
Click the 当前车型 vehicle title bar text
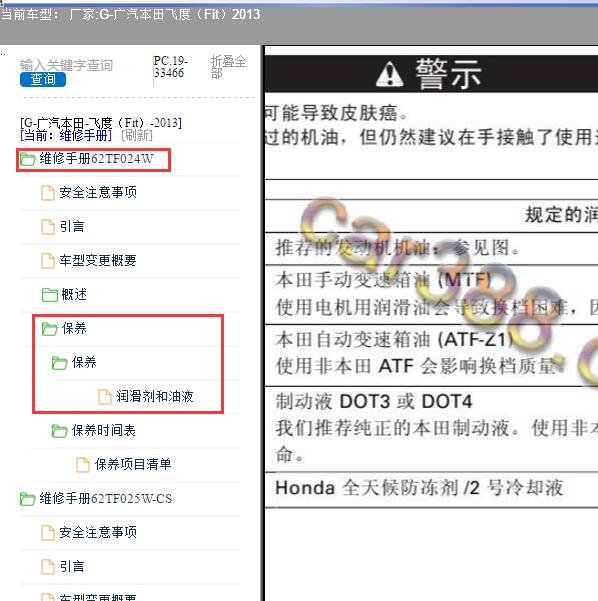pos(130,15)
